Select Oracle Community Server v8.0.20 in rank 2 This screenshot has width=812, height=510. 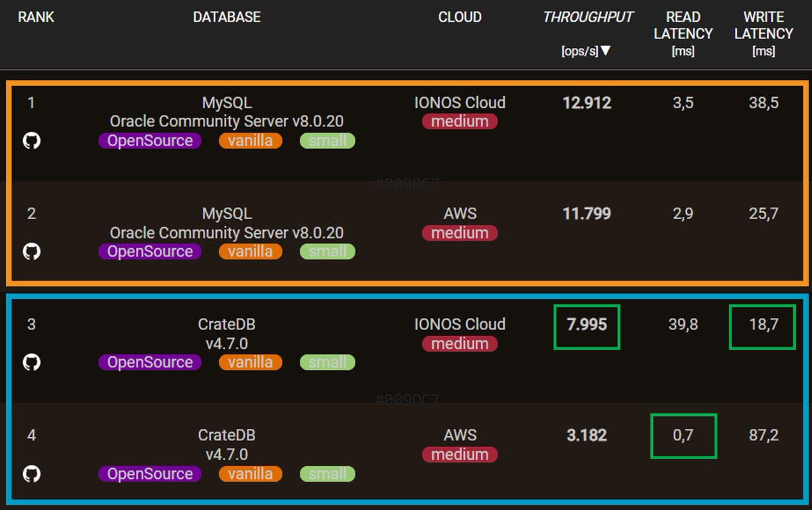[x=227, y=233]
